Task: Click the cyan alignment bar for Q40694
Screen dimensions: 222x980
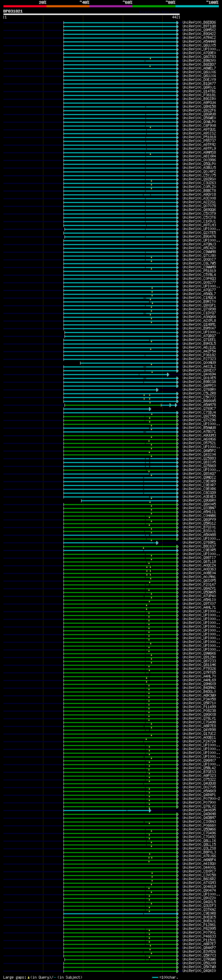Action: (116, 375)
